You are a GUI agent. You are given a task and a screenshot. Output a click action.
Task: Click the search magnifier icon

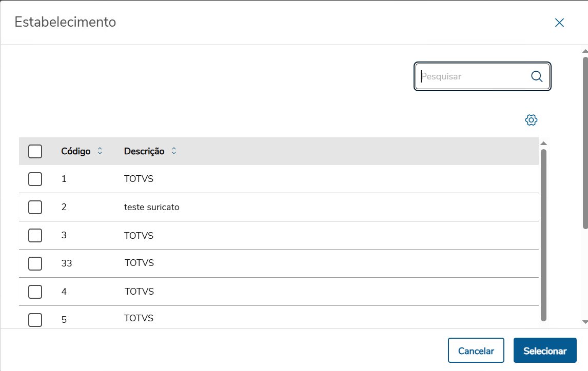point(537,76)
